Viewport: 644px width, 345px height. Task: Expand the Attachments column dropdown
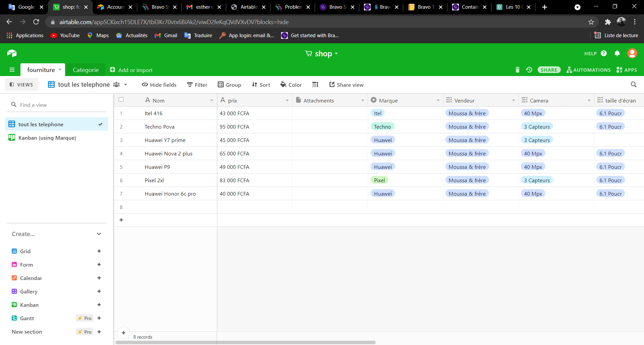tap(363, 100)
